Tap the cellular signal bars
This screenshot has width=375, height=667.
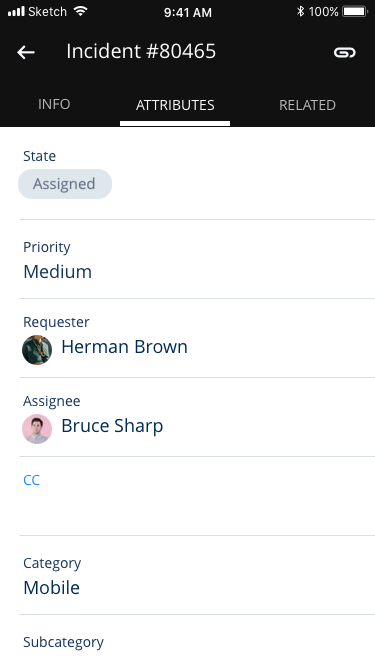click(16, 11)
